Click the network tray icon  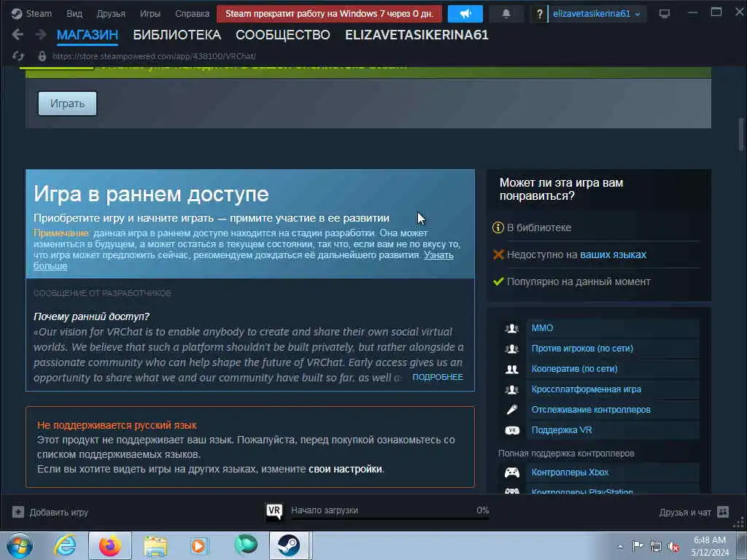[656, 547]
